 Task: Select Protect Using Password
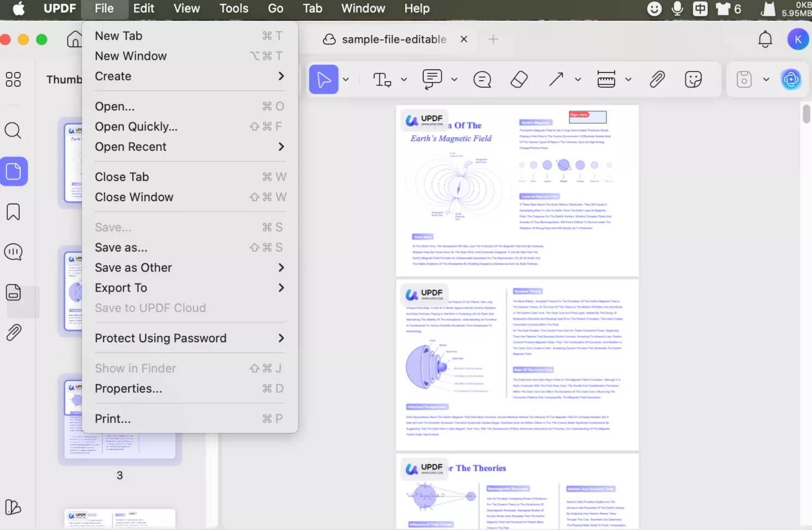[x=160, y=338]
